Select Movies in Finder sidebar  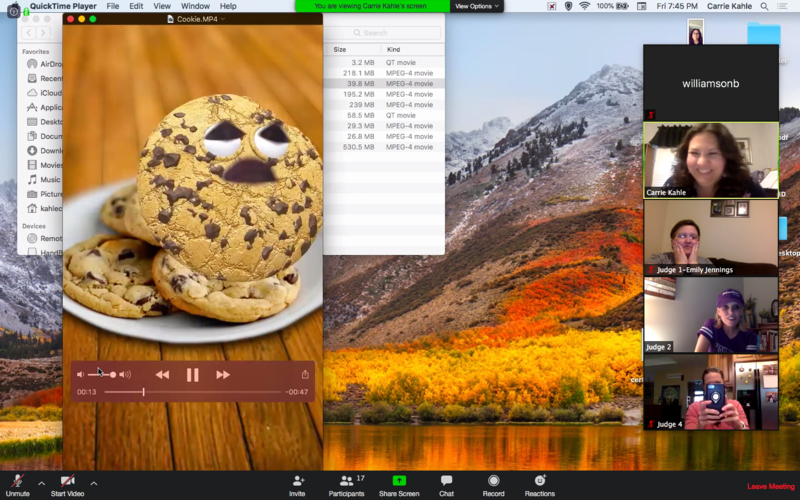pyautogui.click(x=44, y=165)
